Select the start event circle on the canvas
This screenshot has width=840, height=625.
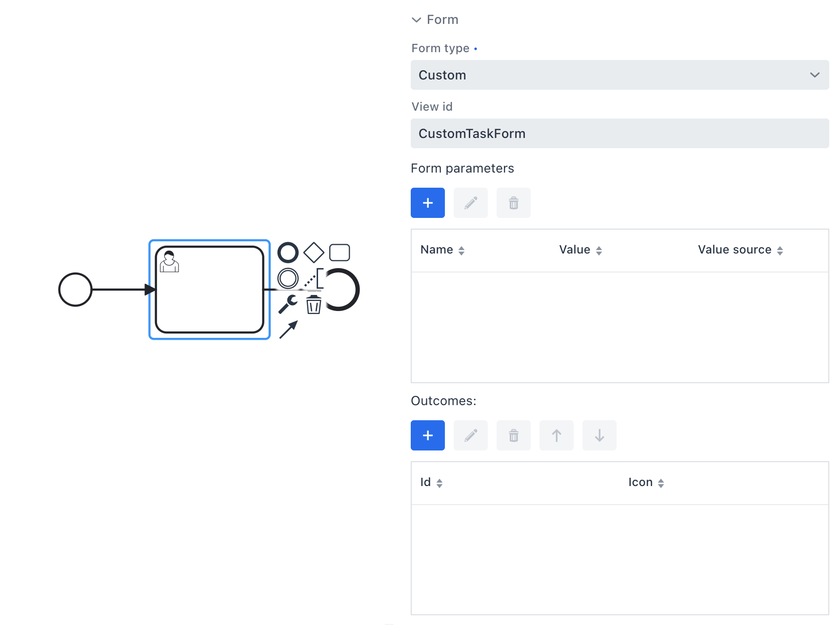coord(76,290)
